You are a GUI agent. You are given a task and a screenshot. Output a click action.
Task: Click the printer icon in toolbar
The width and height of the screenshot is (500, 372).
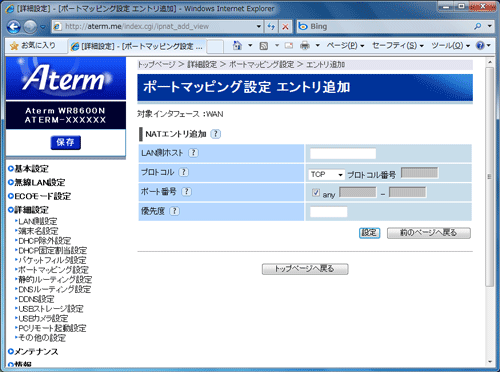pyautogui.click(x=305, y=46)
